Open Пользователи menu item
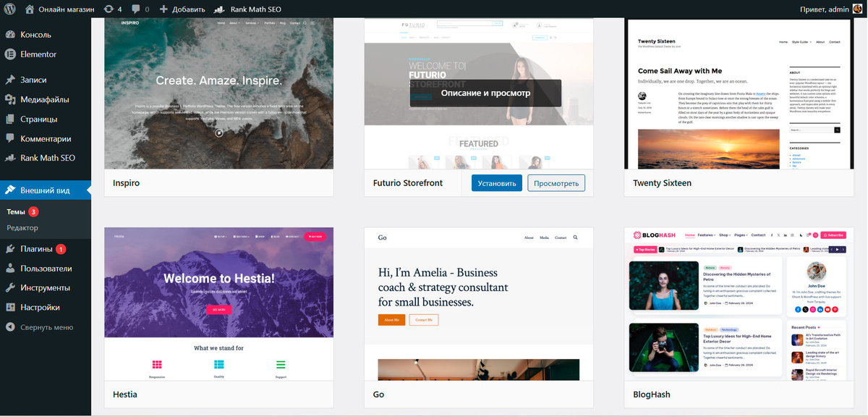The width and height of the screenshot is (868, 417). [46, 269]
